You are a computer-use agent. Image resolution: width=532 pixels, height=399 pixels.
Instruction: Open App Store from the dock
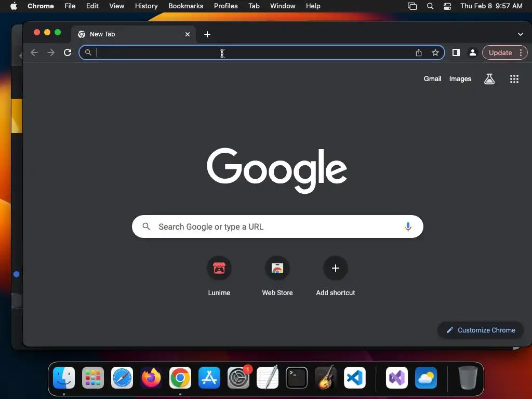[x=209, y=378]
